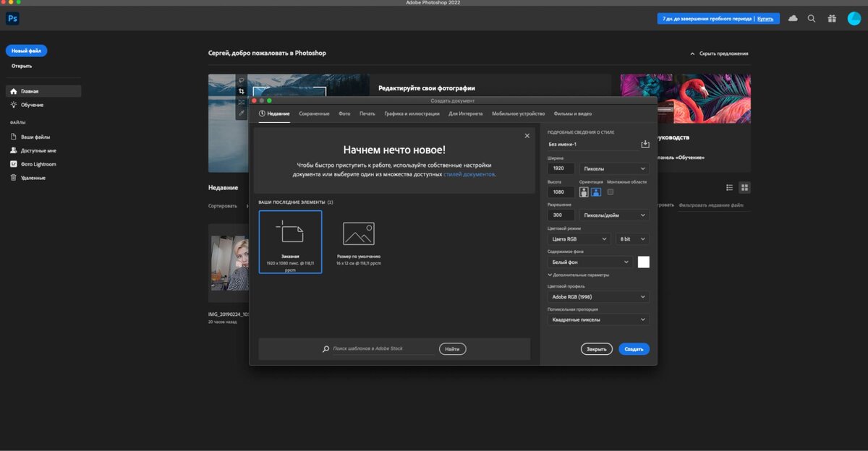Switch recent files to list view
This screenshot has width=868, height=451.
tap(730, 187)
